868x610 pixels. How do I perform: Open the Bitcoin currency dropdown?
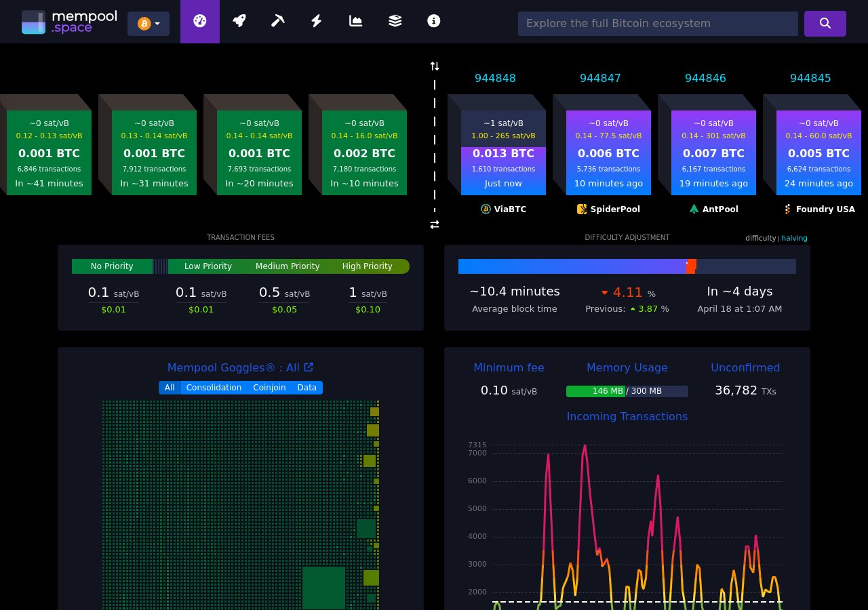(149, 24)
